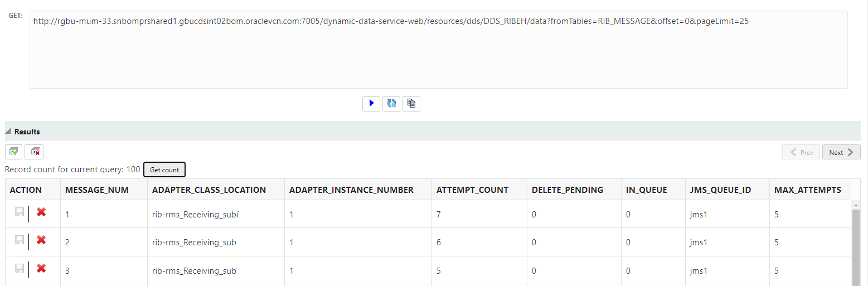Refresh the query using the blue arrows icon
This screenshot has height=286, width=868.
[391, 104]
